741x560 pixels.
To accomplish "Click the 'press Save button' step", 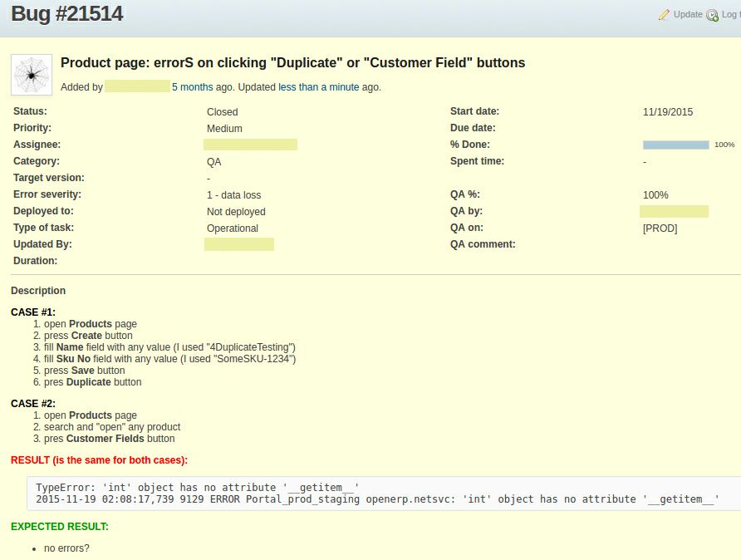I will (85, 371).
